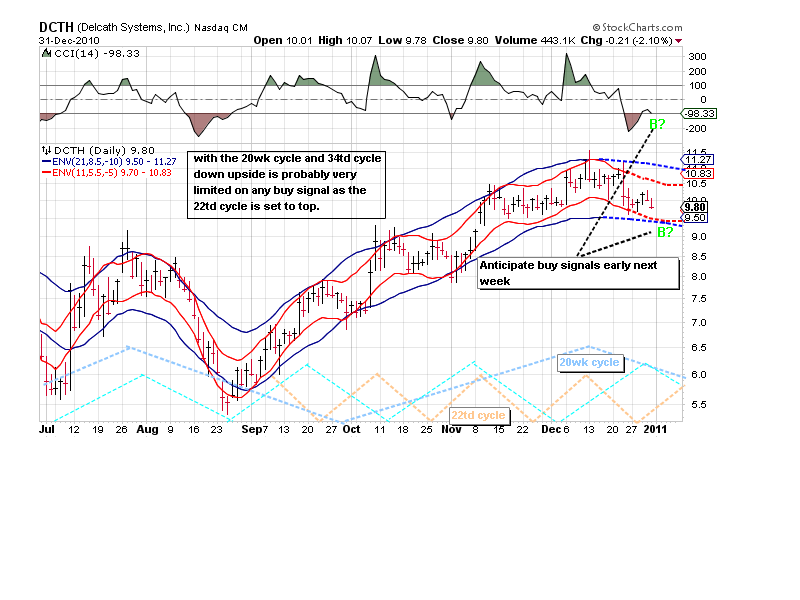Click the bold 9.80 last price tag
Screen dimensions: 800x600
tap(694, 207)
